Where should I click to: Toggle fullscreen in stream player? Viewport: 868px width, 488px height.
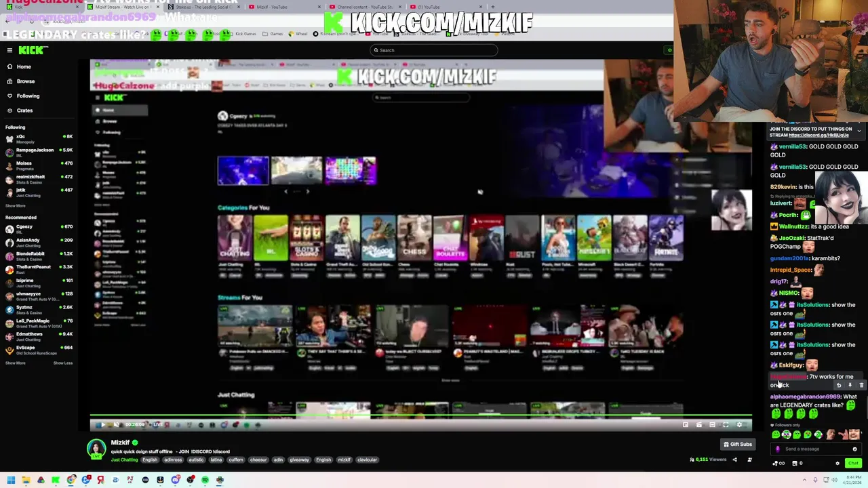pyautogui.click(x=726, y=425)
